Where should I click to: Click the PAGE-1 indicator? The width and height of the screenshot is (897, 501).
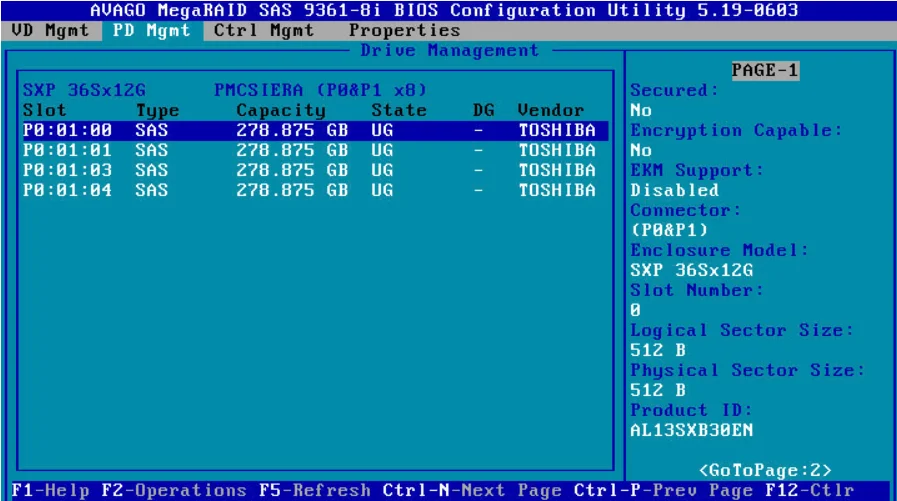[x=765, y=70]
